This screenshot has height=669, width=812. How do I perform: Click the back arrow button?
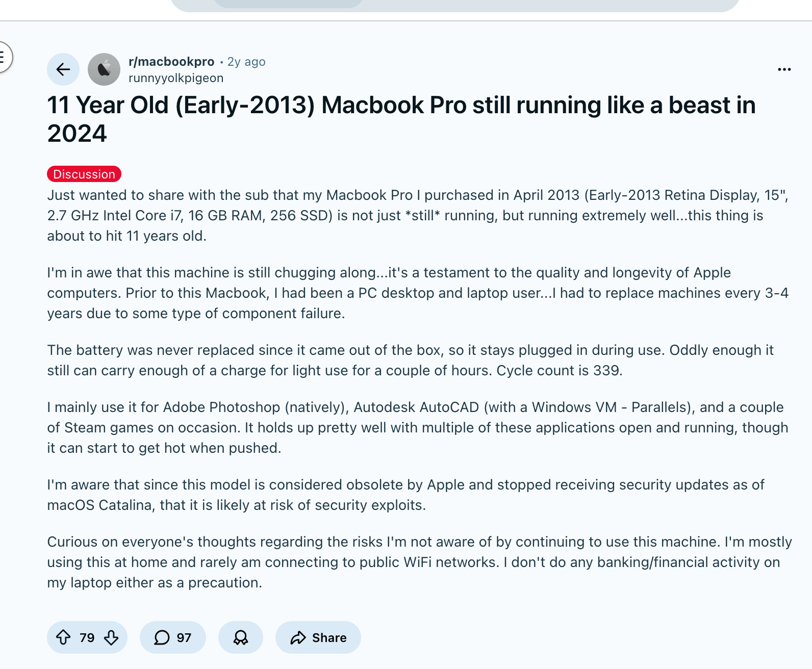point(63,69)
